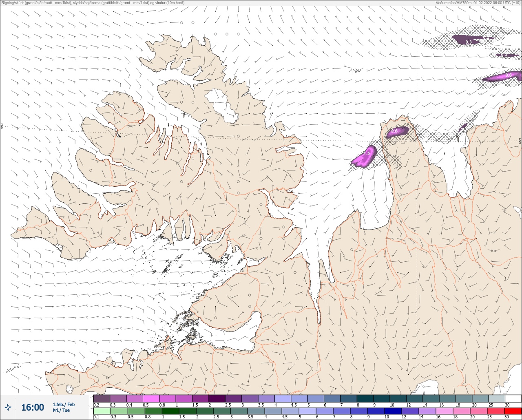Select the rain legend swatch starting at 20
Viewport: 522px width, 420px height.
click(478, 411)
